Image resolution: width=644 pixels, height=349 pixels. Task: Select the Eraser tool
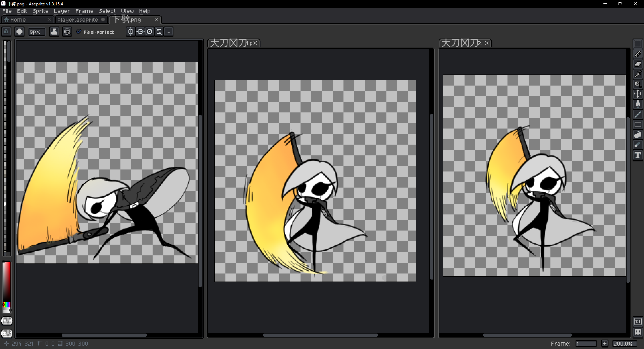(638, 64)
